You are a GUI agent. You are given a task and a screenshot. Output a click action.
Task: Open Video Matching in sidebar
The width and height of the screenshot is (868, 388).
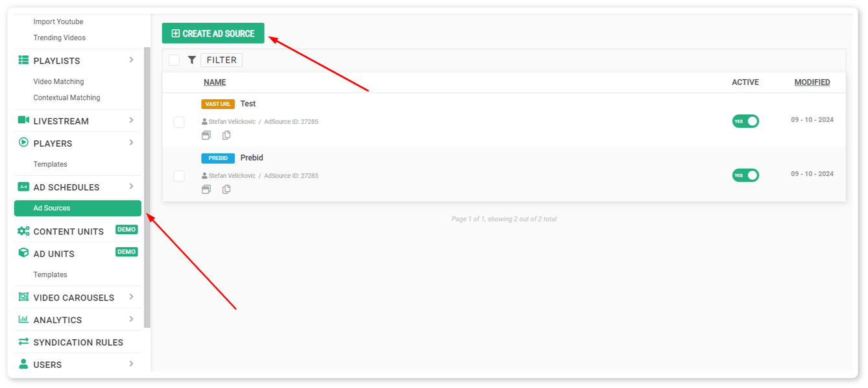tap(58, 82)
